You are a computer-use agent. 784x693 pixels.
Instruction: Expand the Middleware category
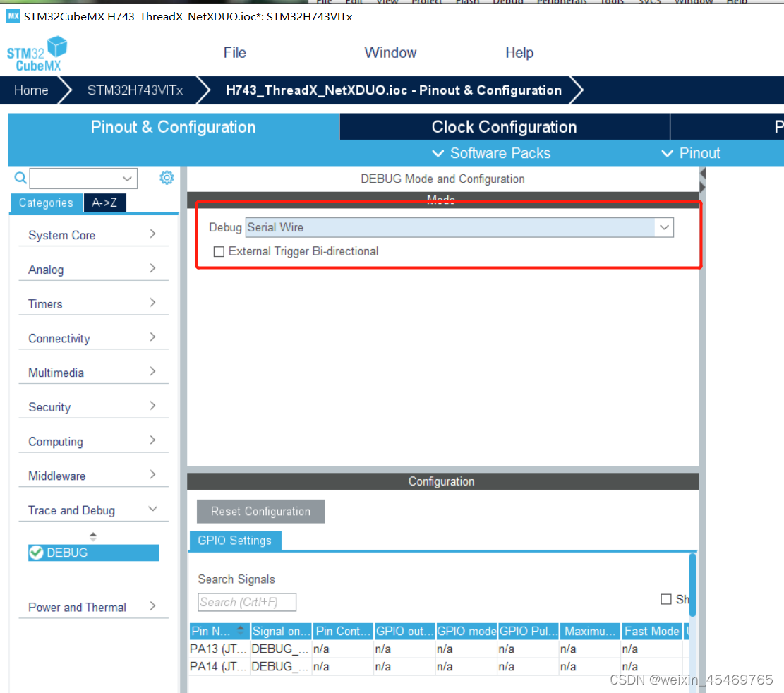point(93,476)
